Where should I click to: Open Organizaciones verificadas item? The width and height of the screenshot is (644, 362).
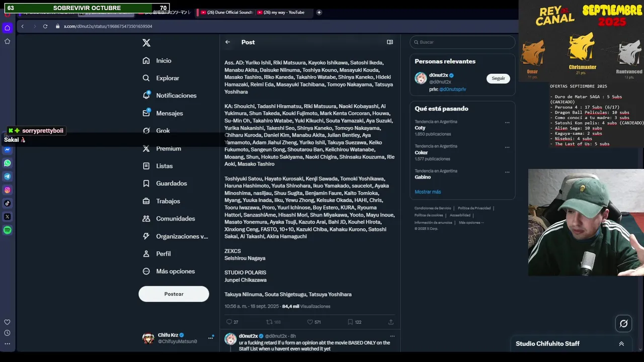(175, 236)
